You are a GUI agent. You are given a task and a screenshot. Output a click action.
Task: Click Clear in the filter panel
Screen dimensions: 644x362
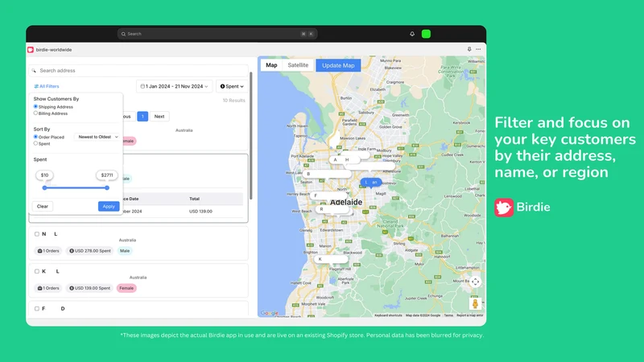(43, 207)
